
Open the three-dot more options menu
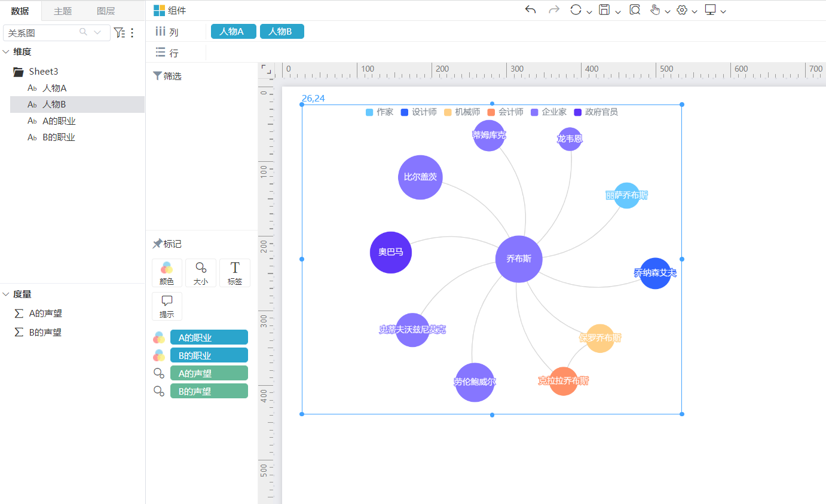point(132,32)
